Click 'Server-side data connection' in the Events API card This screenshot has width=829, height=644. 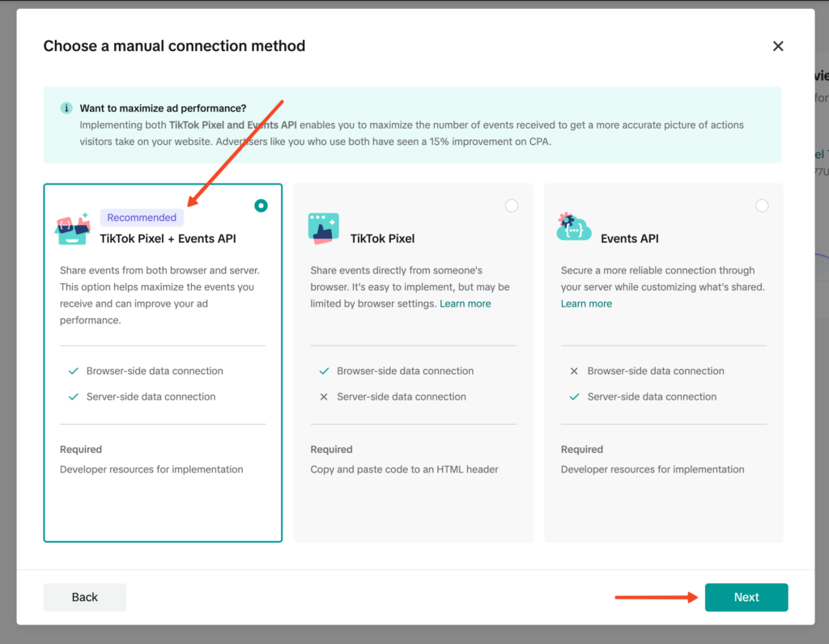652,396
